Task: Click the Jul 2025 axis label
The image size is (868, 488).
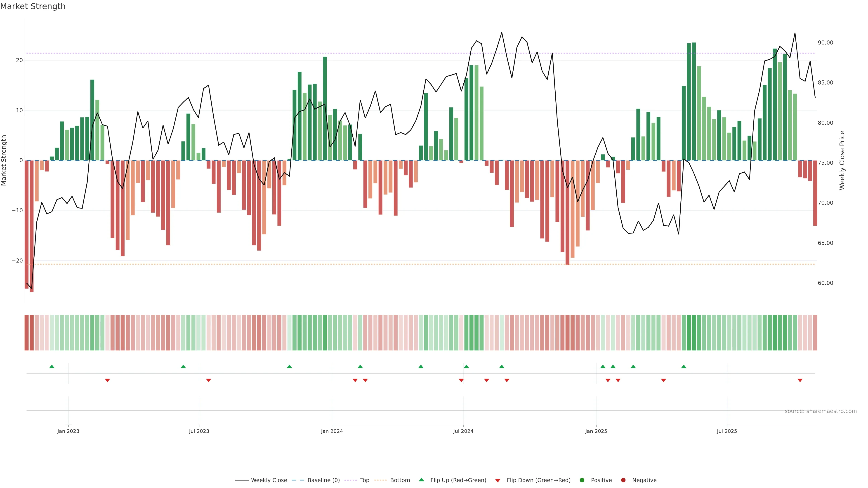Action: pos(727,431)
